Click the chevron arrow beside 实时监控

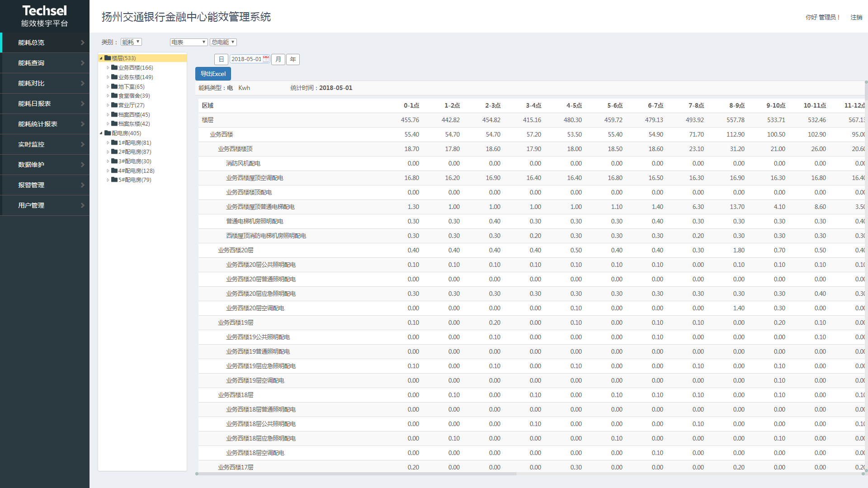[x=82, y=144]
